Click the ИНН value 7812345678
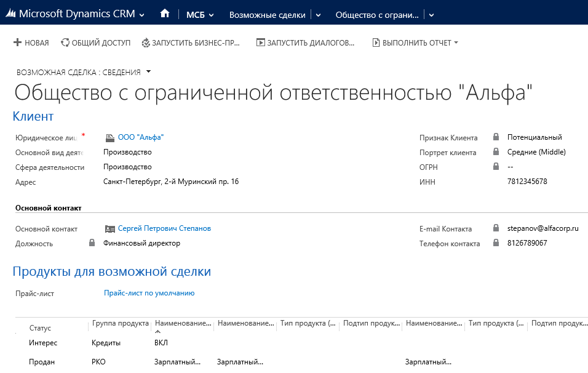This screenshot has height=373, width=588. [527, 182]
